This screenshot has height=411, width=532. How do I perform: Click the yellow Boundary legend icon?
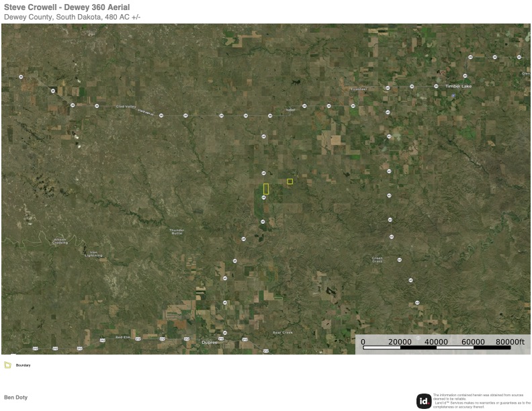pyautogui.click(x=7, y=365)
